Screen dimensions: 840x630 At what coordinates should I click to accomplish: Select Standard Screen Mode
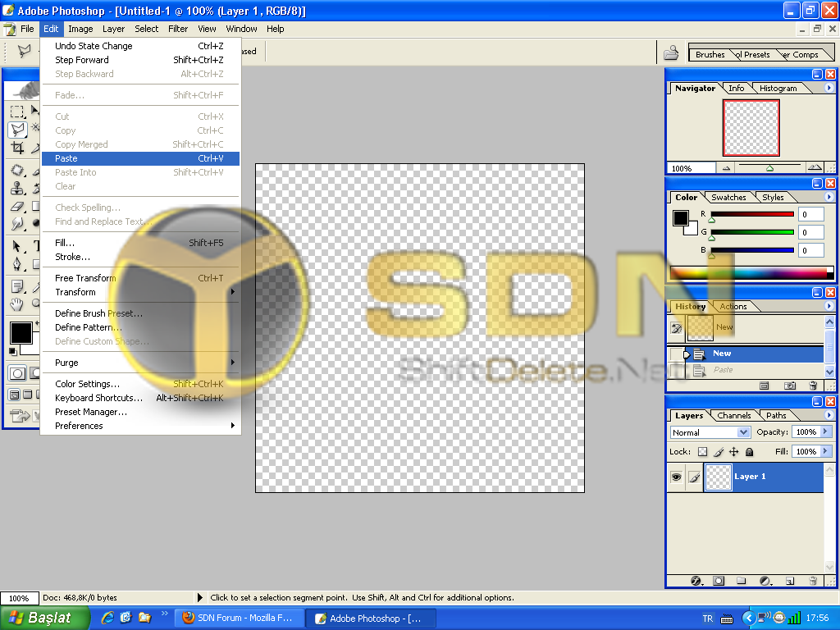click(x=15, y=395)
